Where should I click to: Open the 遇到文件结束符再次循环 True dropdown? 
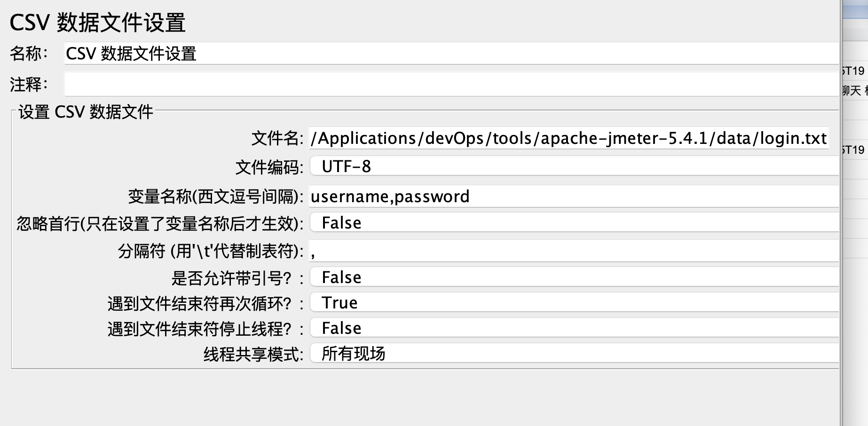[x=574, y=303]
